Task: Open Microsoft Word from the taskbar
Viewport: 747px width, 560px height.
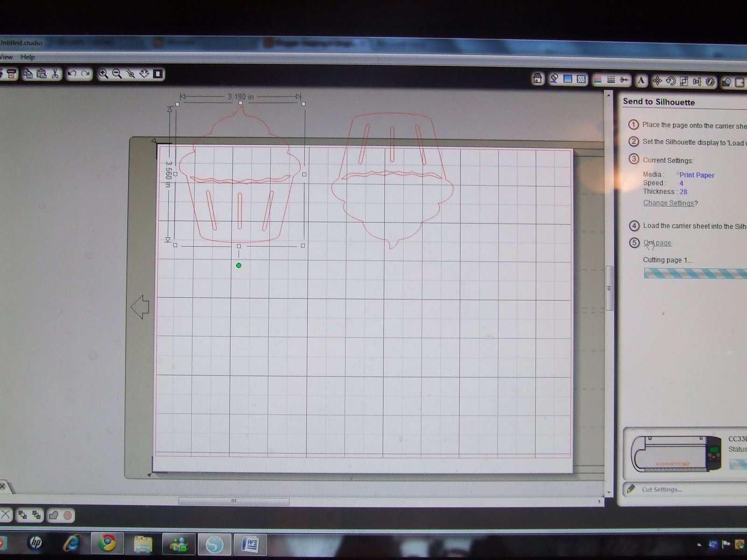Action: [250, 544]
